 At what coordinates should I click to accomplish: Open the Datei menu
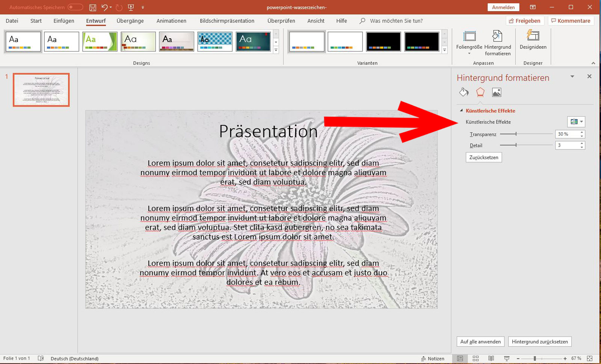coord(12,21)
